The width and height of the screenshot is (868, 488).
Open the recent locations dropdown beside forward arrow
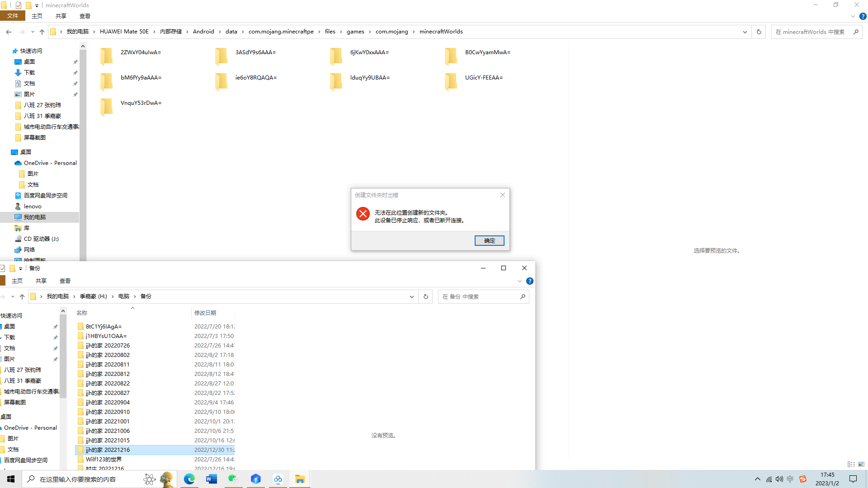click(33, 32)
